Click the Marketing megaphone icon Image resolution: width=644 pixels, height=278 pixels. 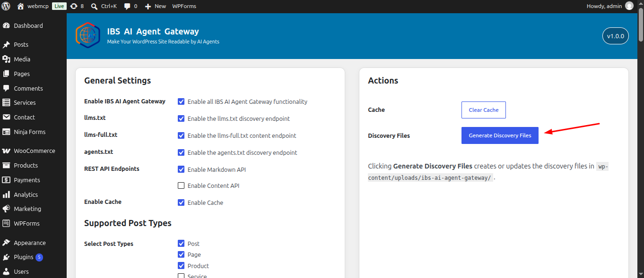click(x=6, y=209)
